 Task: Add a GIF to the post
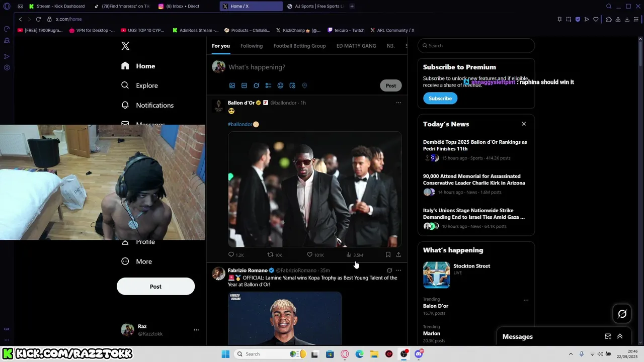pos(244,85)
